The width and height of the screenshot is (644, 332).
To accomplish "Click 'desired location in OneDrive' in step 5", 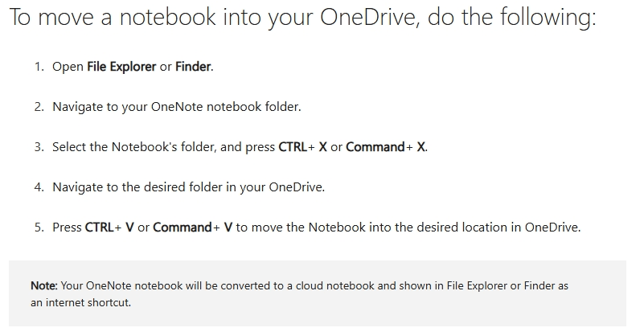I will point(498,227).
